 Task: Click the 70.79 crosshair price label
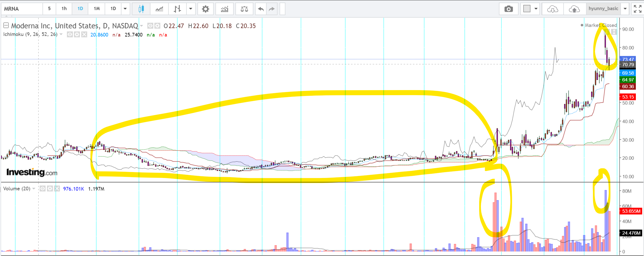[x=628, y=65]
